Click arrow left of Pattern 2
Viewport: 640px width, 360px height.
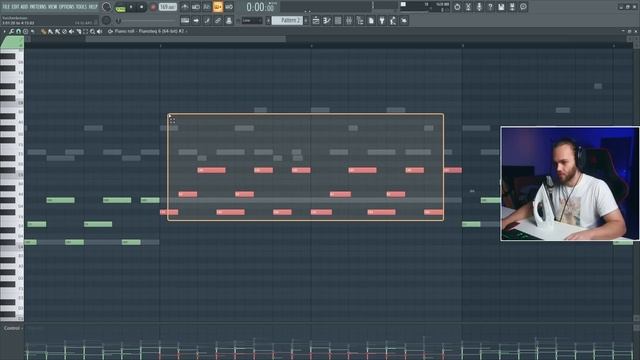[268, 20]
